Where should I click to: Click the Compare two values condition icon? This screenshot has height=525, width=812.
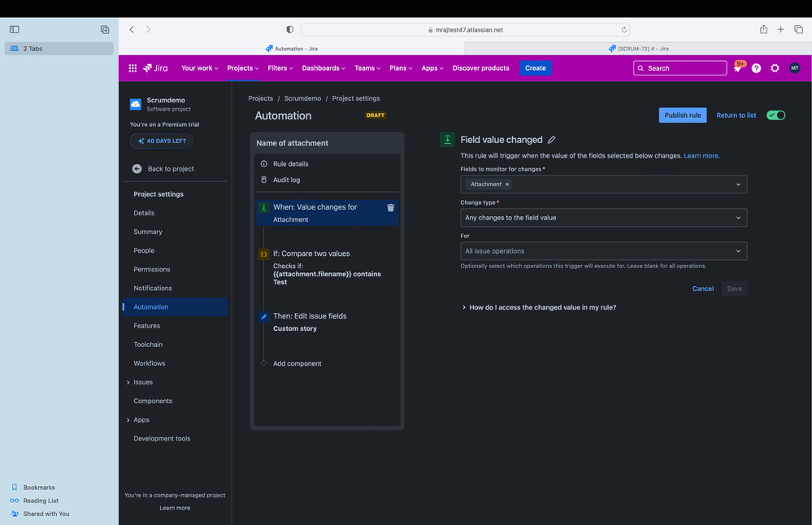tap(264, 254)
